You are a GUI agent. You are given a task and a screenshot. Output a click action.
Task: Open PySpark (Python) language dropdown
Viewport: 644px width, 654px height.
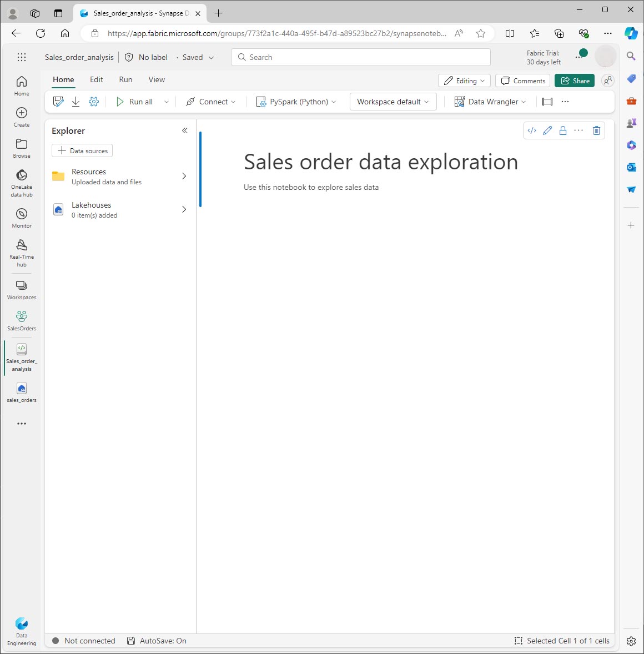pos(296,102)
